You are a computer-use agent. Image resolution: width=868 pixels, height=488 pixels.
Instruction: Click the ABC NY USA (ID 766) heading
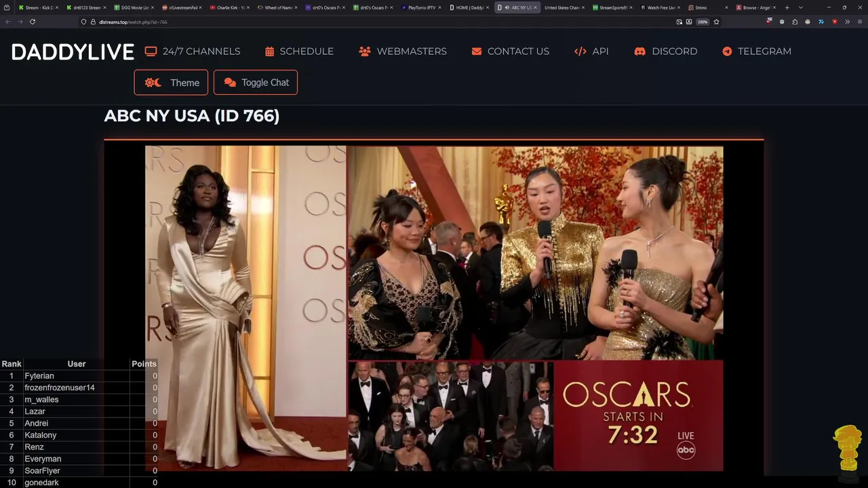(192, 116)
